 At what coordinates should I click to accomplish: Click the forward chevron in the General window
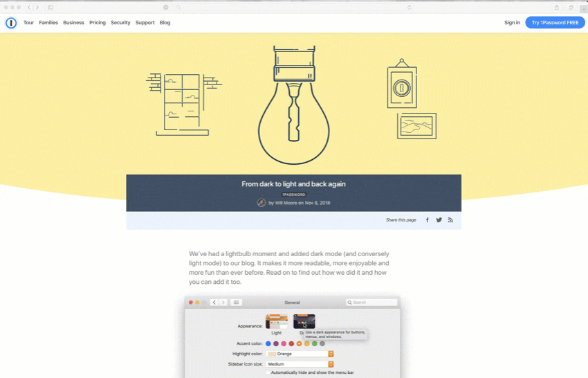[x=223, y=302]
